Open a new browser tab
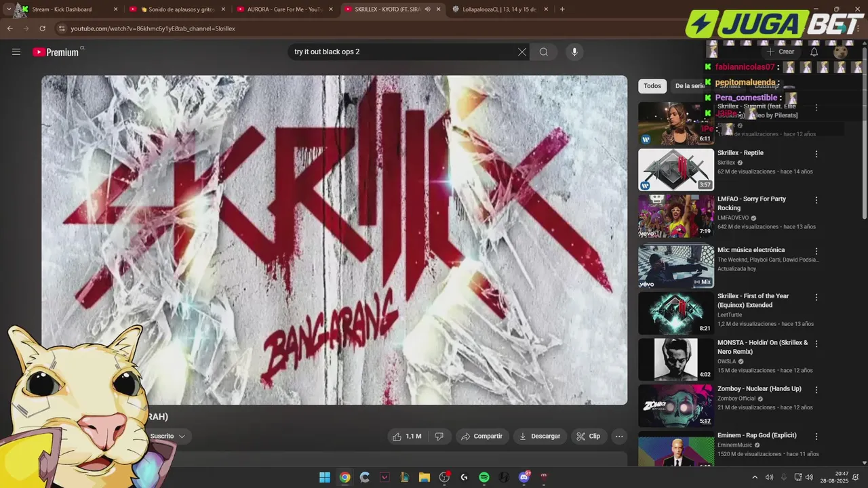This screenshot has height=488, width=868. [562, 9]
